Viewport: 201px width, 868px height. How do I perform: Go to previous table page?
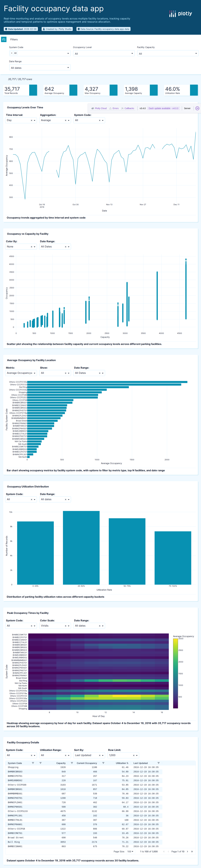click(x=168, y=852)
